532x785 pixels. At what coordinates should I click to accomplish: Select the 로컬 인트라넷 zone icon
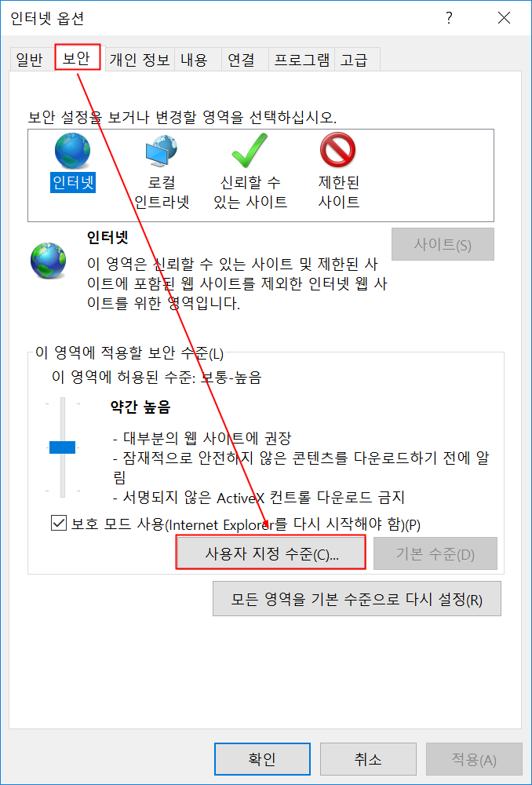point(161,152)
